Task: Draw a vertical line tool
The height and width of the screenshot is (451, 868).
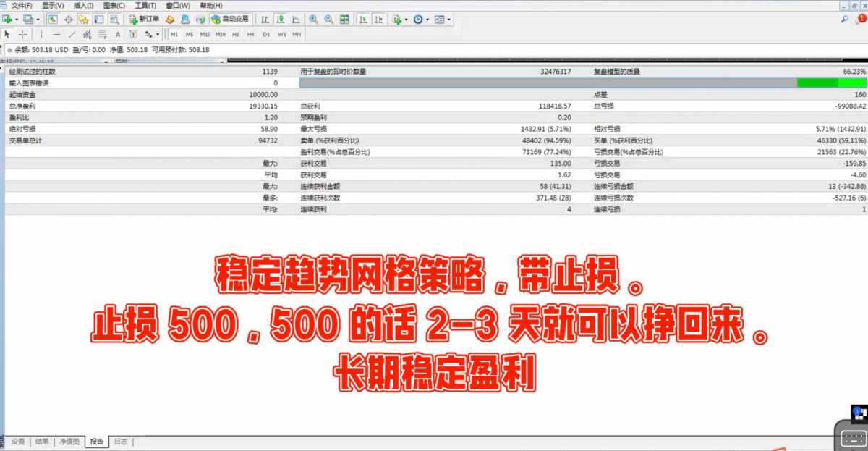Action: (x=41, y=34)
